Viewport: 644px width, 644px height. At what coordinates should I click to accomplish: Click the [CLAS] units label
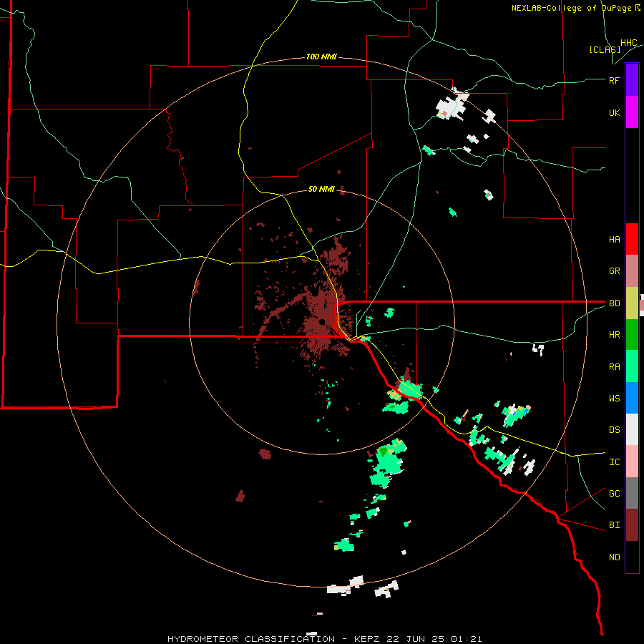click(605, 49)
